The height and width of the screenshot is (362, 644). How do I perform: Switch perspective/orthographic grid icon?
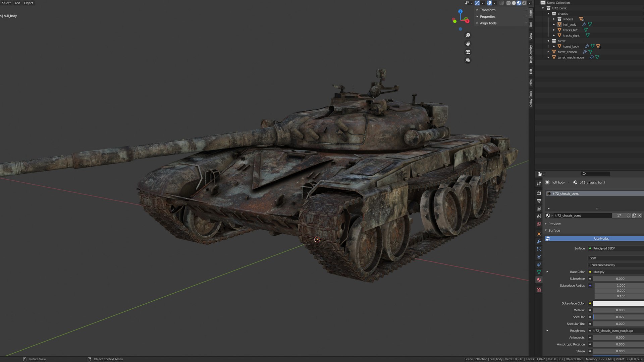468,60
